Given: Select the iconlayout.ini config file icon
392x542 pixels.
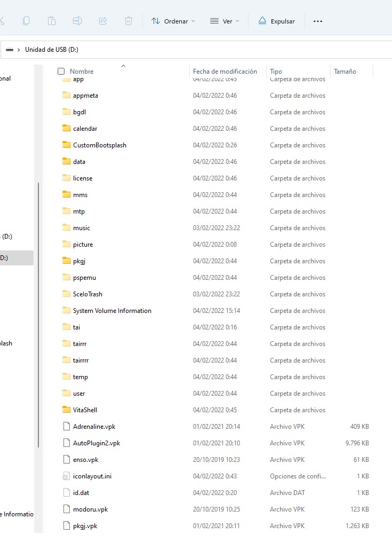Looking at the screenshot, I should 66,476.
